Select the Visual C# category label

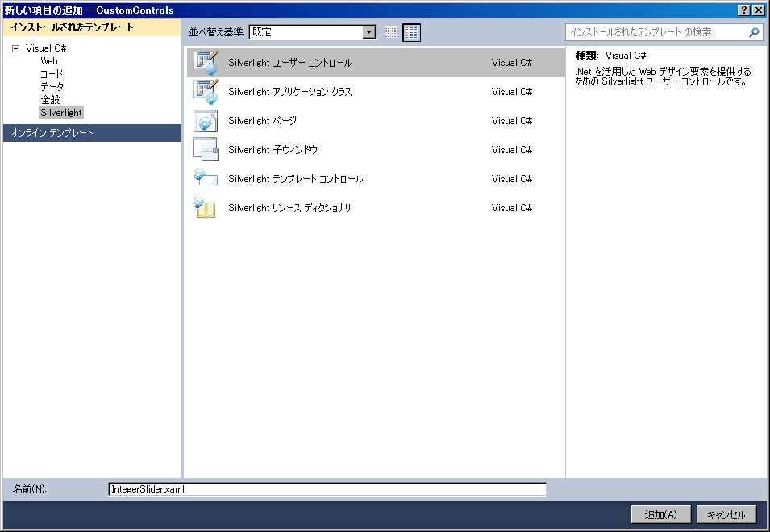46,48
